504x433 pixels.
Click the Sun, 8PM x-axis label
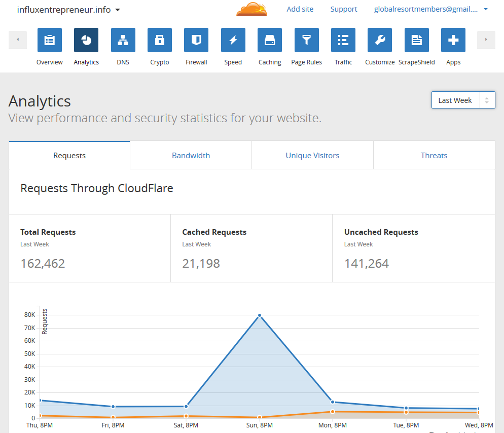point(260,425)
